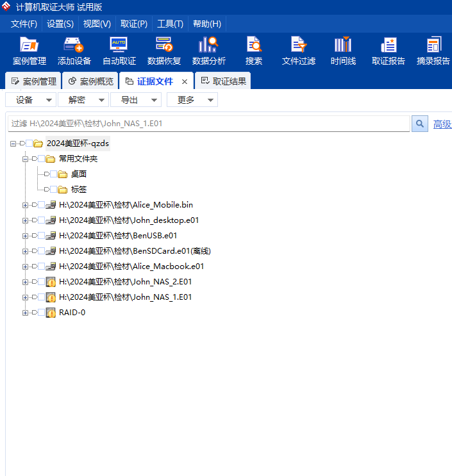Start 自动取证 auto forensics tool
Image resolution: width=452 pixels, height=476 pixels.
[x=119, y=51]
